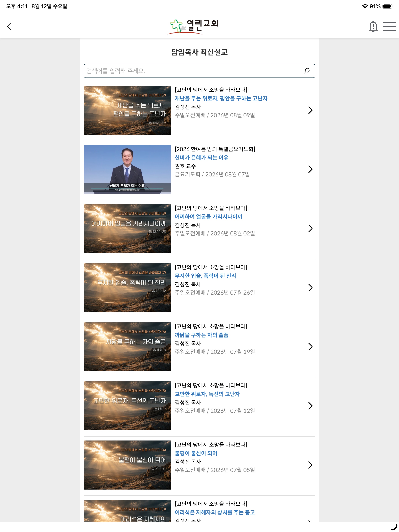
Task: Open link 어리석은 지혜자의 상처를 주는 충고
Action: coord(215,512)
